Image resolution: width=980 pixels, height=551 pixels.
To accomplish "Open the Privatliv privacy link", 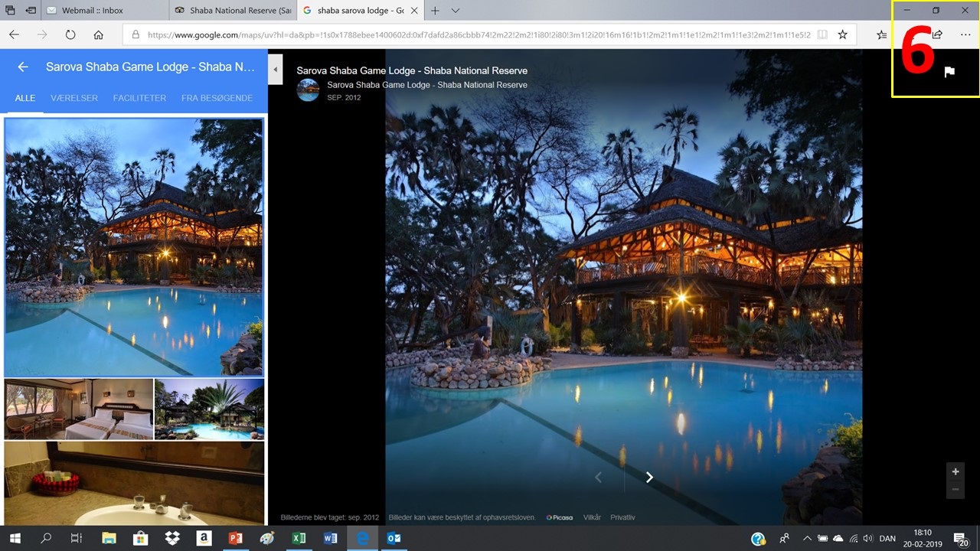I will [x=622, y=517].
